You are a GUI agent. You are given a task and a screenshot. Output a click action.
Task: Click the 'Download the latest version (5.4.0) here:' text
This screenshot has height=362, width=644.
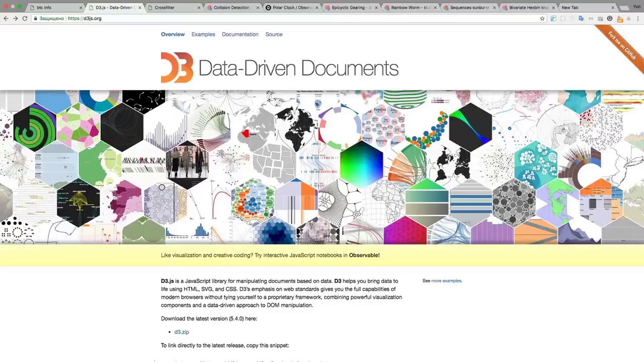(x=209, y=319)
